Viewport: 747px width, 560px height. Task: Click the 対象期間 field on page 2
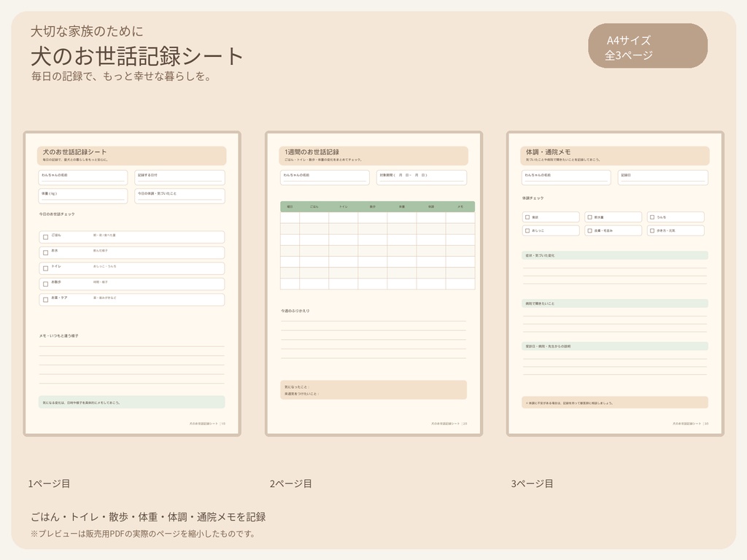click(x=422, y=177)
